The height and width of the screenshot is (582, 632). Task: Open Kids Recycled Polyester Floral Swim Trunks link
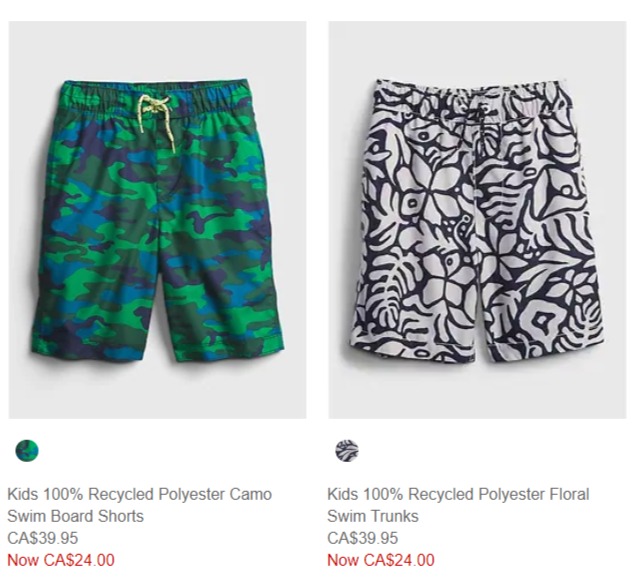458,505
